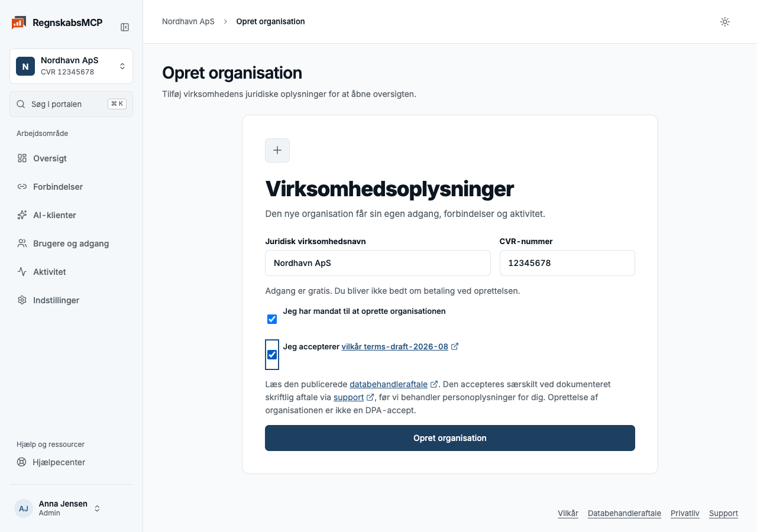Click the Indstillinger gear icon
Screen dimensions: 757x532
click(x=22, y=300)
